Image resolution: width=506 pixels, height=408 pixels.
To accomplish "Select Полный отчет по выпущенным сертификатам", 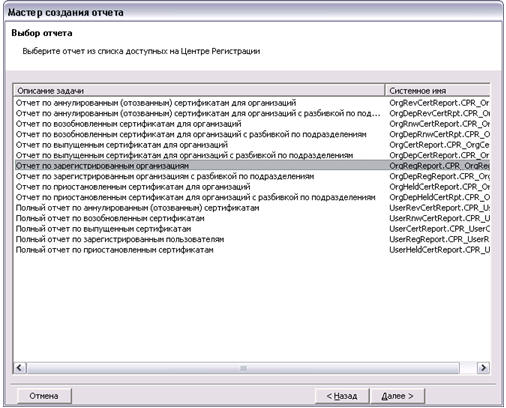I will pyautogui.click(x=252, y=229).
